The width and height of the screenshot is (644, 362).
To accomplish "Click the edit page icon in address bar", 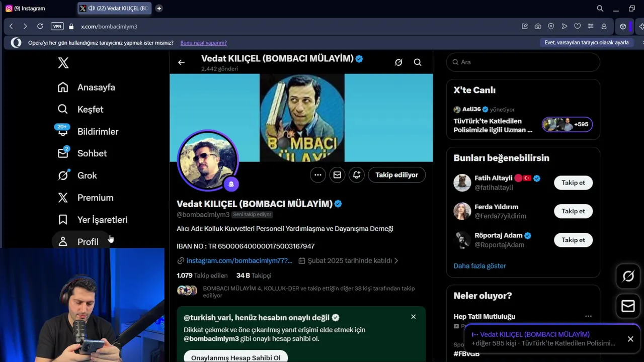I will [x=525, y=26].
